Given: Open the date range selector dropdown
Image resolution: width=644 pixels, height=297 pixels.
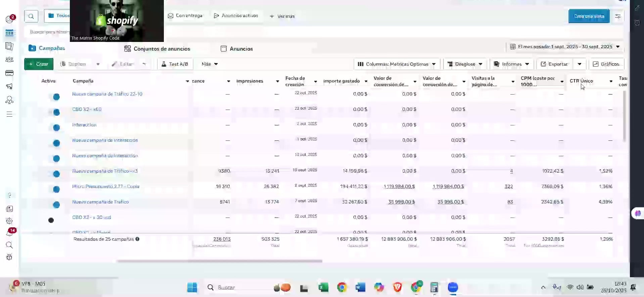Looking at the screenshot, I should (565, 47).
